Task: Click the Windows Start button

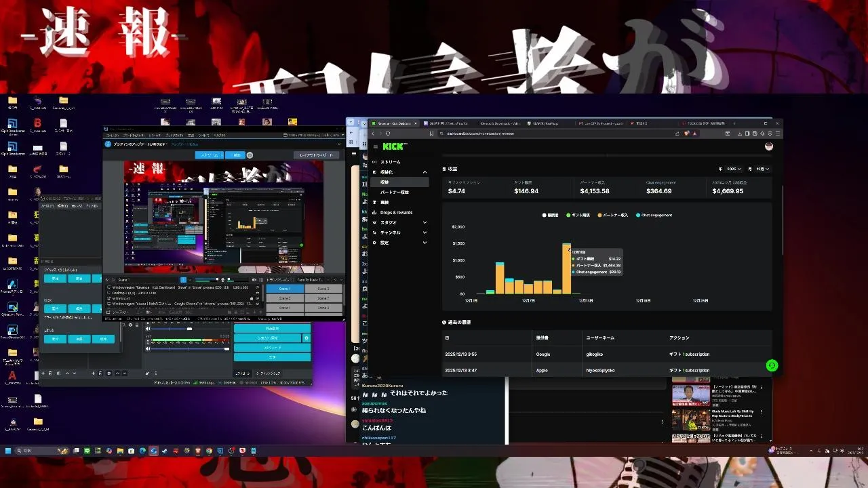Action: pos(9,451)
